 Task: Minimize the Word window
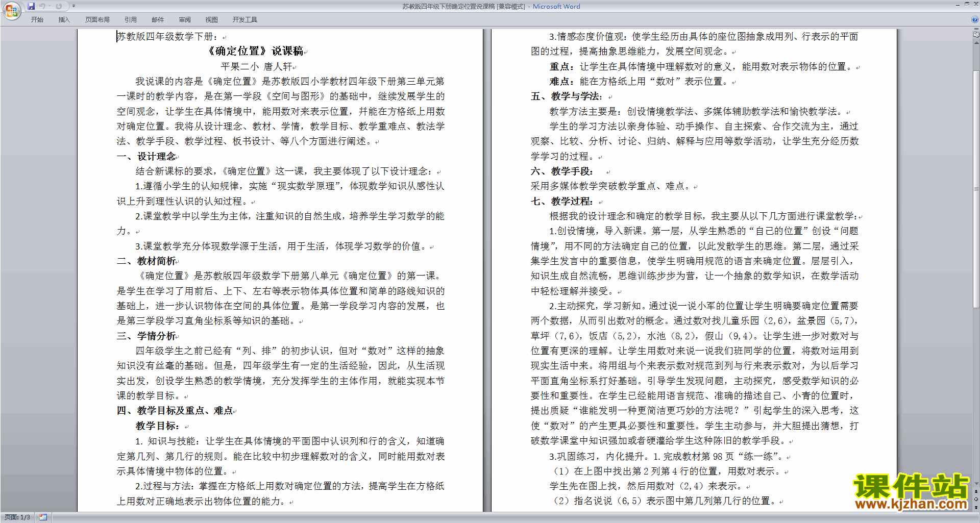958,5
